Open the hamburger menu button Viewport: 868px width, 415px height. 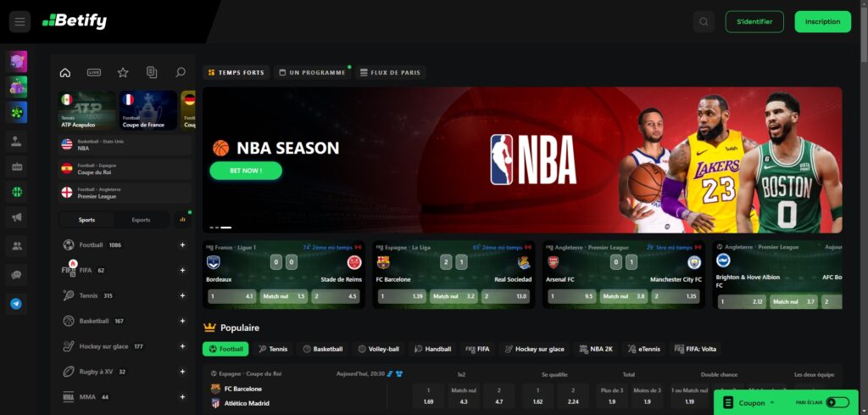(20, 21)
